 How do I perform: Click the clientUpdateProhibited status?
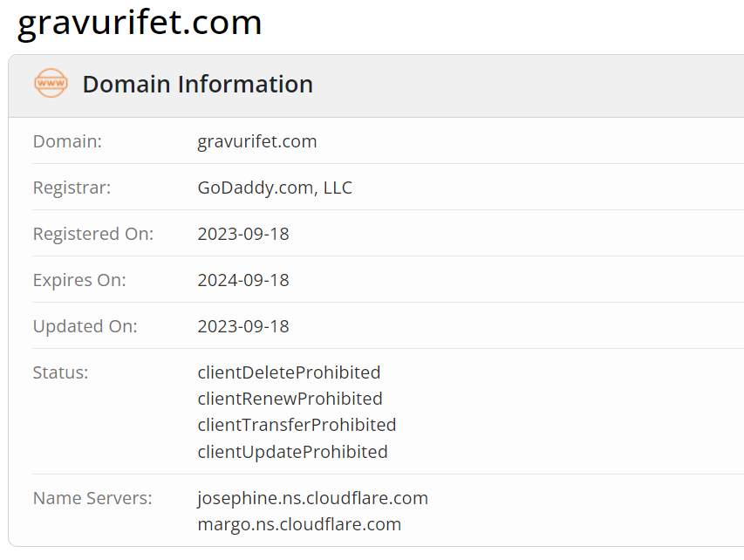click(292, 452)
